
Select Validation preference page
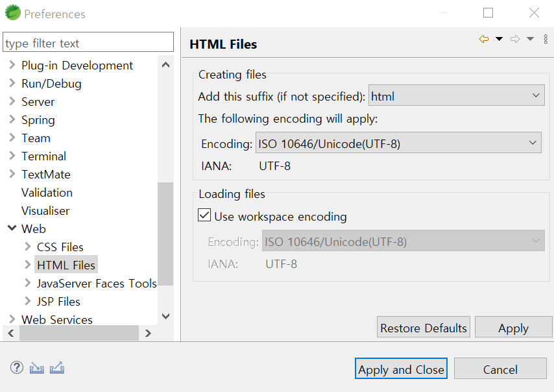point(47,193)
